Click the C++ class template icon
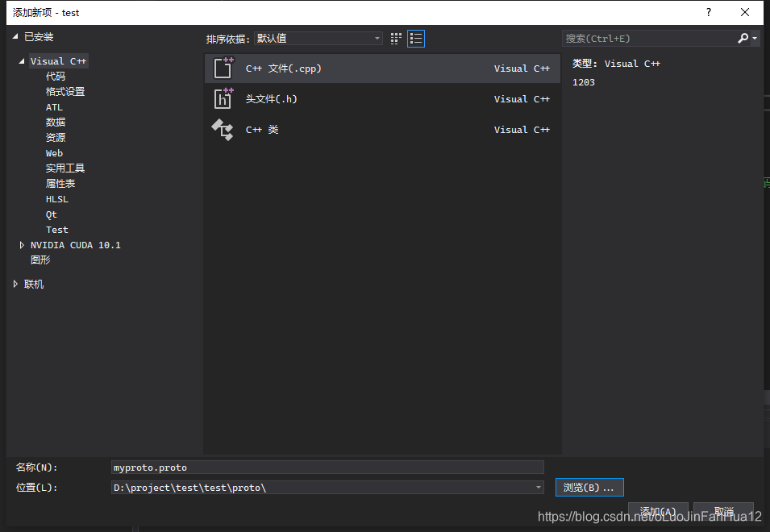The height and width of the screenshot is (532, 770). (223, 130)
